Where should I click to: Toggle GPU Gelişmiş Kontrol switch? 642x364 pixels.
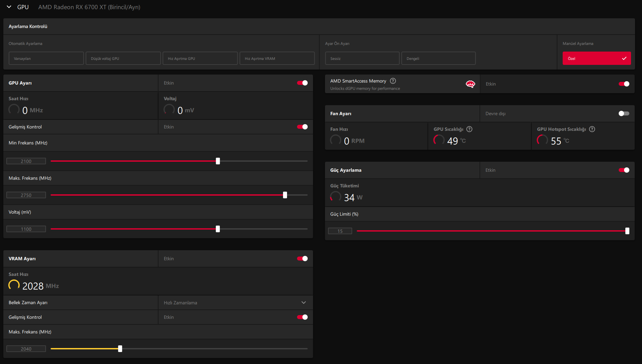tap(302, 127)
